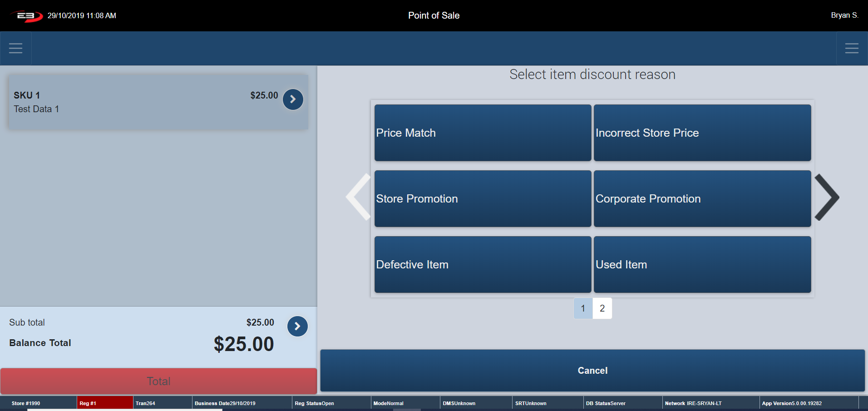Go to previous page of discount reasons
The width and height of the screenshot is (868, 411).
coord(358,198)
